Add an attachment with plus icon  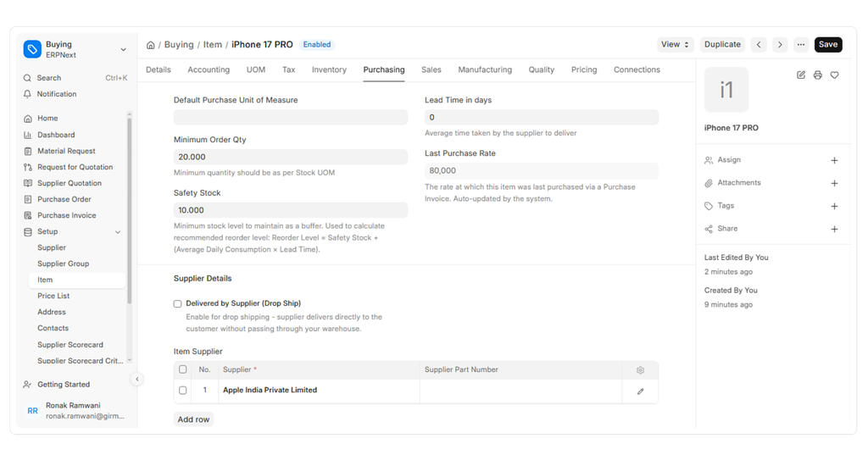[834, 183]
